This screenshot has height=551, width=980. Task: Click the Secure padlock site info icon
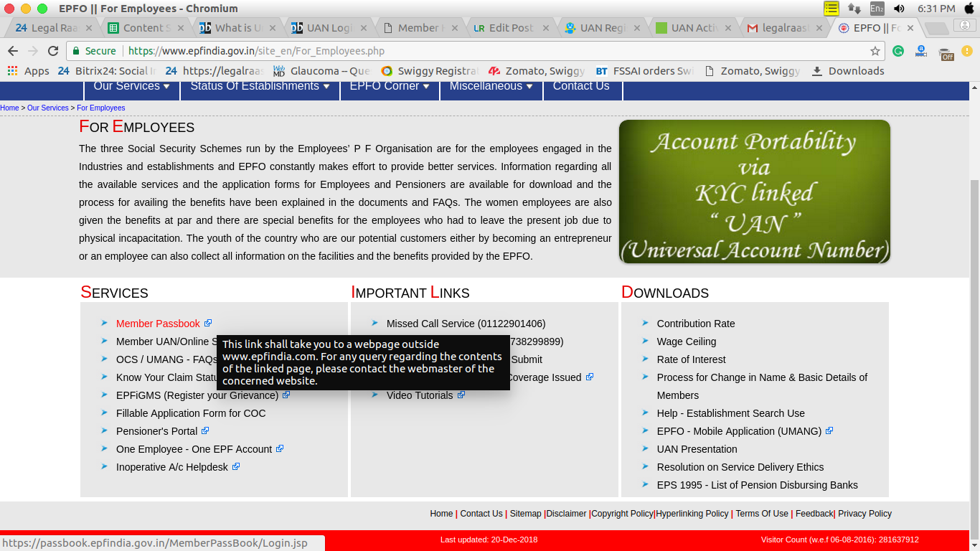tap(77, 51)
